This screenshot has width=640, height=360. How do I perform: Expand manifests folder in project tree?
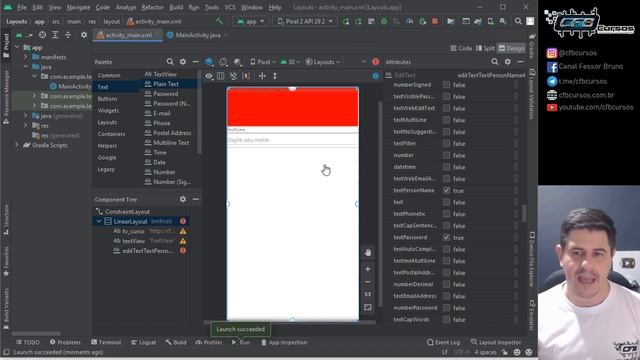click(x=26, y=57)
